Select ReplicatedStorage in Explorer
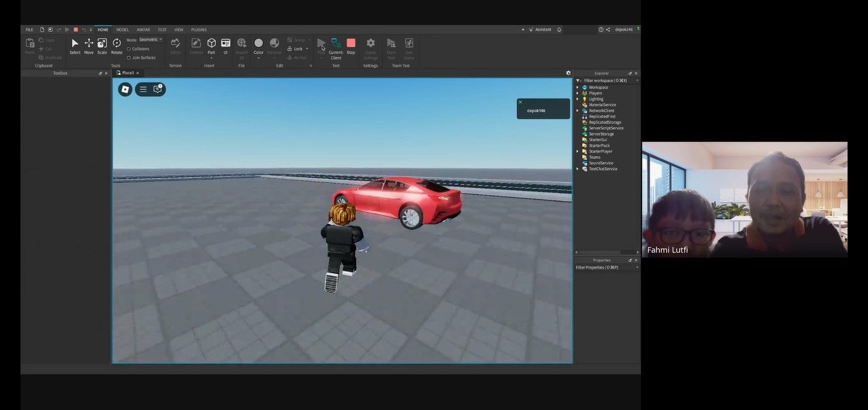Viewport: 868px width, 410px height. coord(605,122)
